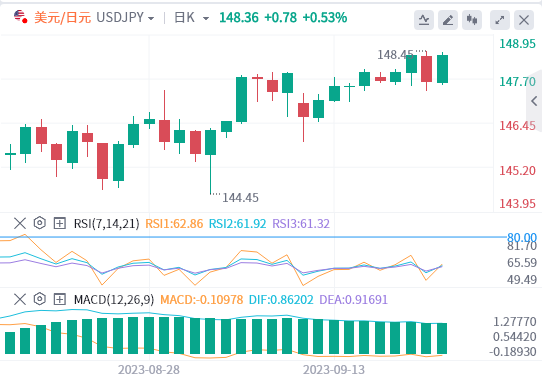Open MACD indicator settings

pos(40,299)
